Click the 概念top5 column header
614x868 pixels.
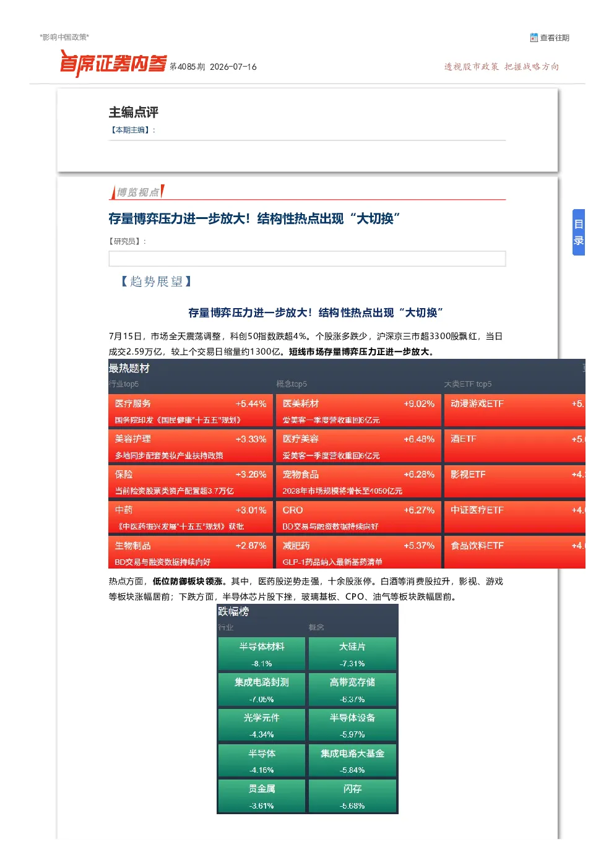tap(292, 384)
